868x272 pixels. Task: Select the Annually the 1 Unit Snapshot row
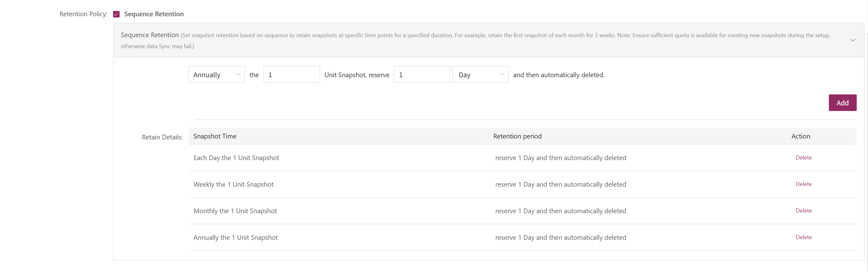(x=522, y=238)
